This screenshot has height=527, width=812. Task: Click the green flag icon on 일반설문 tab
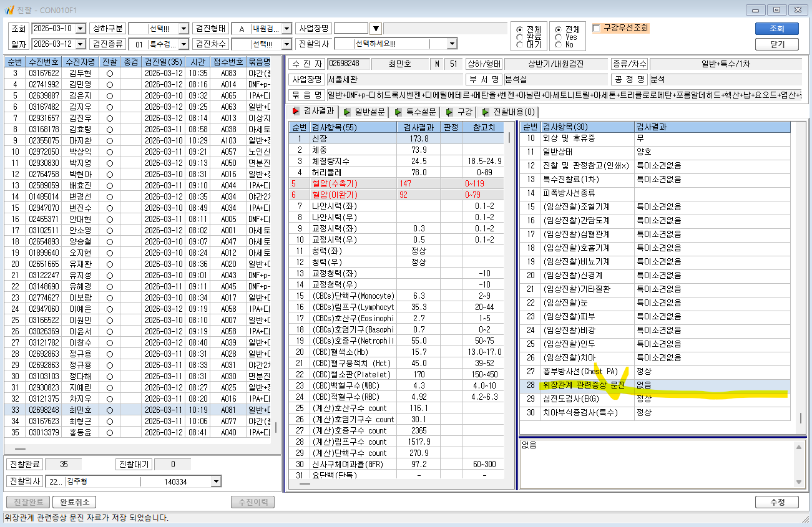tap(346, 112)
